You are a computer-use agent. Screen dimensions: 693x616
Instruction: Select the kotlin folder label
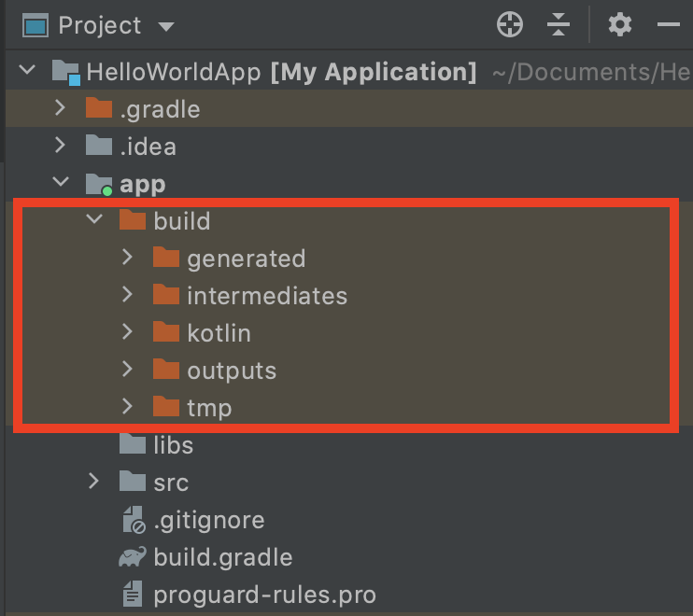point(219,333)
